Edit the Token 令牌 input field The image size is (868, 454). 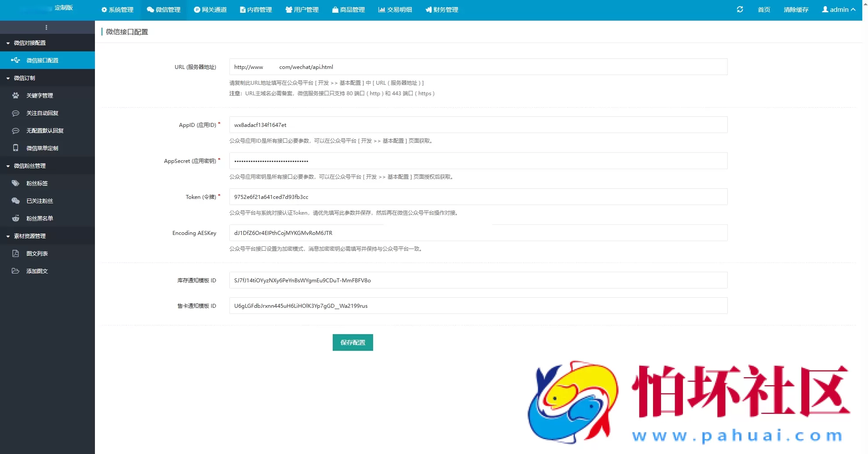pos(478,197)
